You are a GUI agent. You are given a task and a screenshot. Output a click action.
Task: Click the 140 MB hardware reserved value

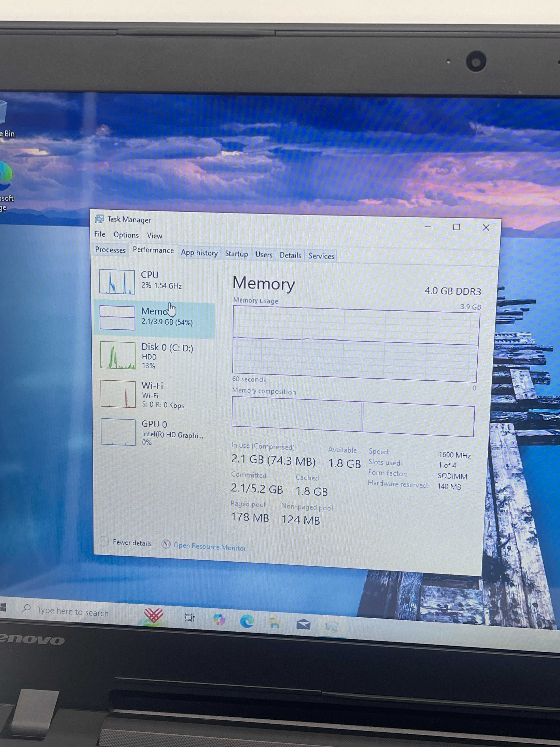tap(449, 487)
